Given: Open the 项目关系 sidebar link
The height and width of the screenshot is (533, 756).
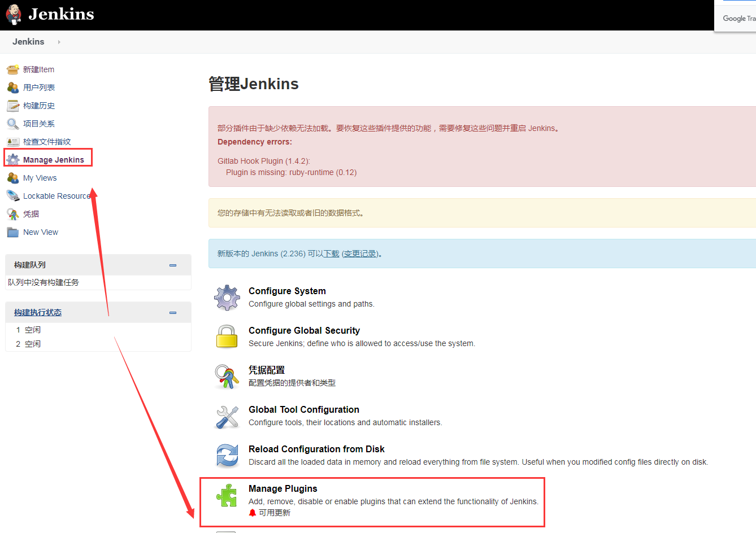Looking at the screenshot, I should (x=39, y=124).
